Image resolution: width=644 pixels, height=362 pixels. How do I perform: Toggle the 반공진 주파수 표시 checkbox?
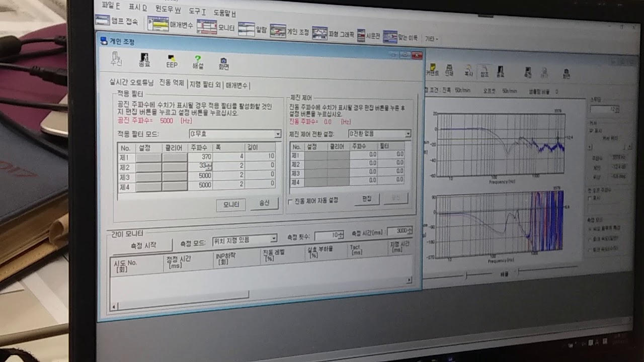click(591, 198)
